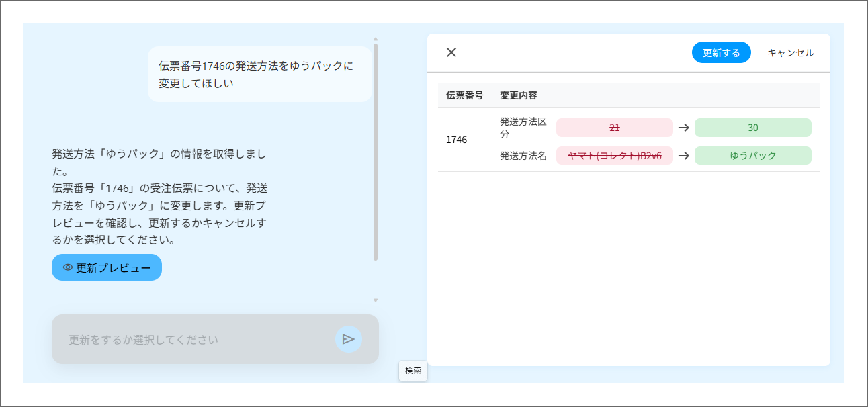Click the old value 21 red badge

tap(614, 128)
